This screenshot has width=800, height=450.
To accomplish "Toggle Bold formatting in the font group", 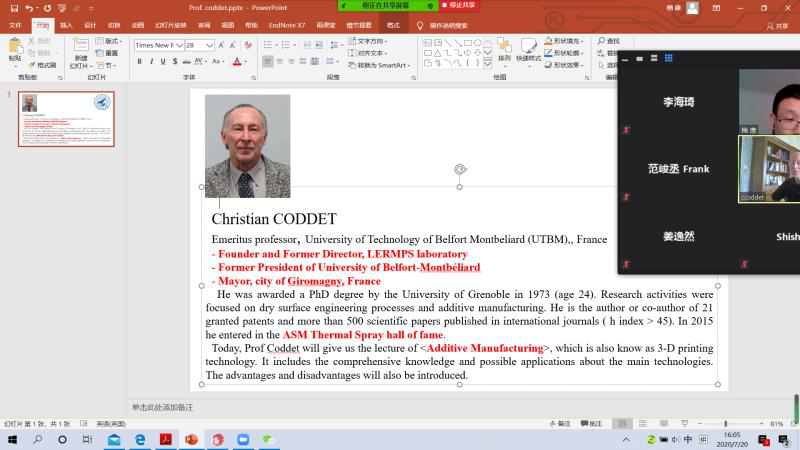I will (139, 61).
